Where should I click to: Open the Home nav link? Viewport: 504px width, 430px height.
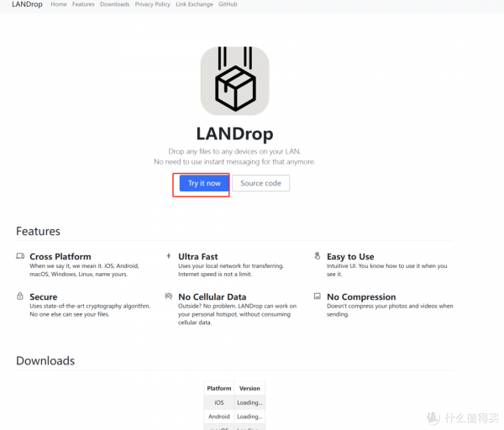click(x=58, y=5)
